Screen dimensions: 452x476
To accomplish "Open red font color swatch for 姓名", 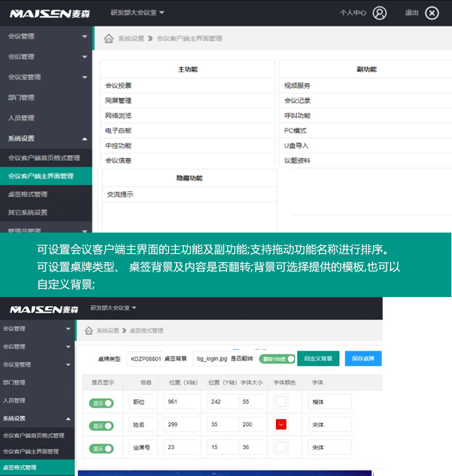I will 281,425.
